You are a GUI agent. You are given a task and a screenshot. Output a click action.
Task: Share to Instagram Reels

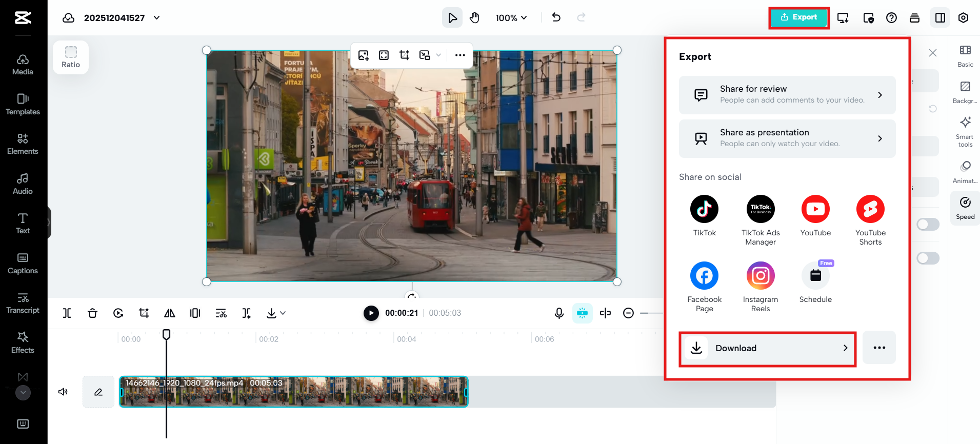coord(761,287)
